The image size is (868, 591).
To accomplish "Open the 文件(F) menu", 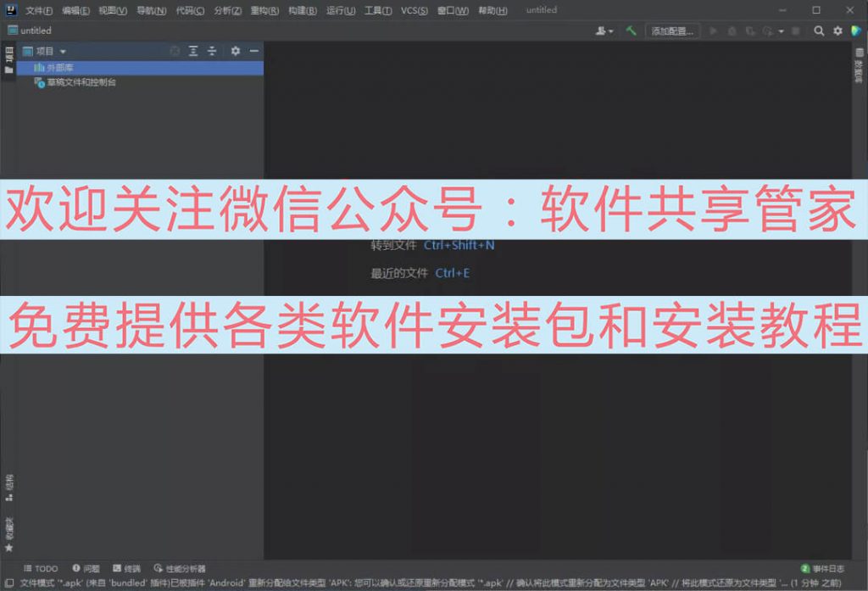I will point(39,10).
